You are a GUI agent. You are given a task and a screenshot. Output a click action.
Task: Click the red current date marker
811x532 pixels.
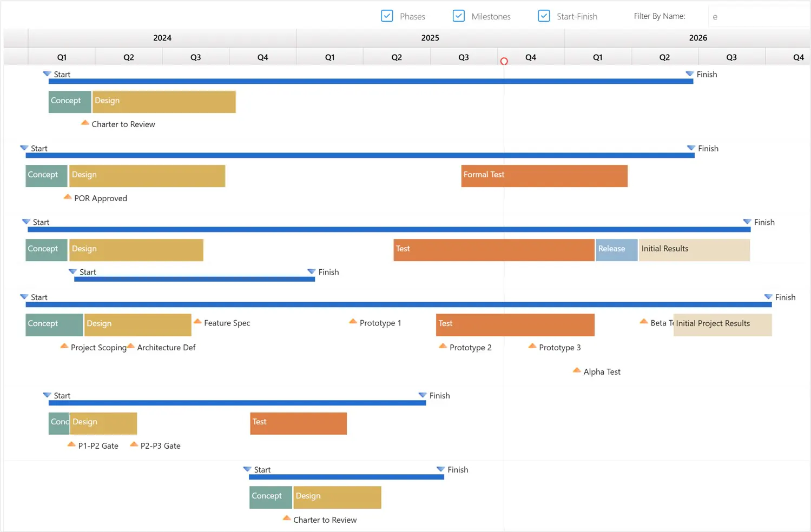[x=504, y=61]
